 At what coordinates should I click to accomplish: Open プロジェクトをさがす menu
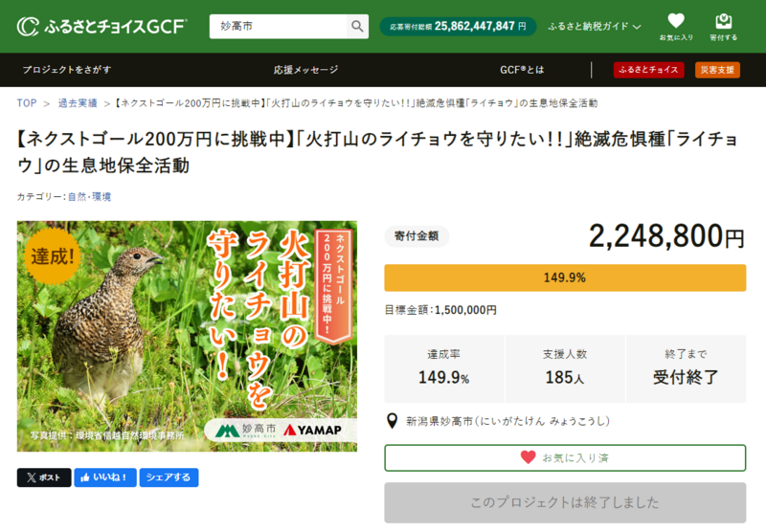tap(67, 70)
